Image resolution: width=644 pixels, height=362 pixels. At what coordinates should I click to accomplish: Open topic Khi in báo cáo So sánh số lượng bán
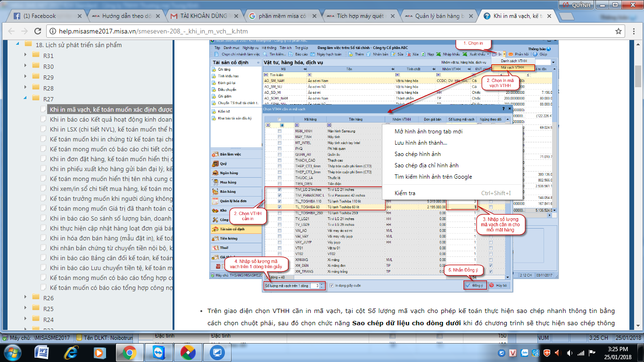111,218
